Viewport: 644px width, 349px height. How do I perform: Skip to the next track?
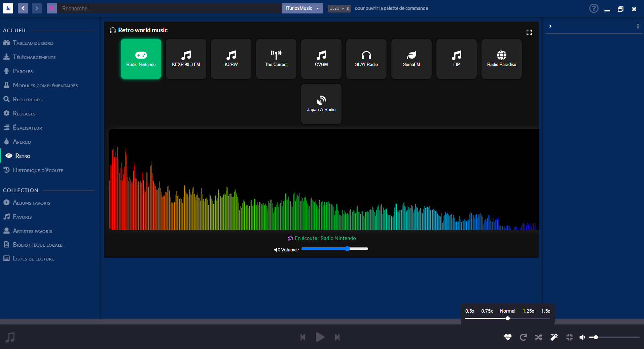click(337, 337)
